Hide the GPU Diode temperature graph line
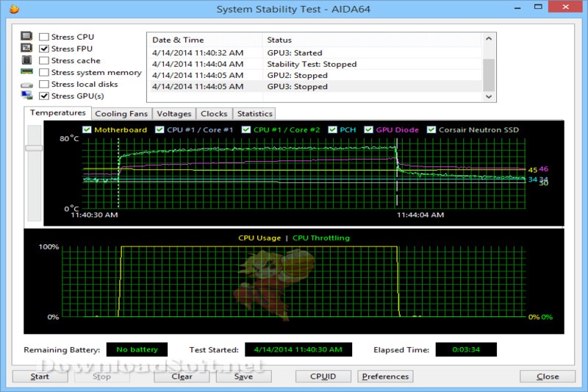This screenshot has width=588, height=392. point(369,129)
